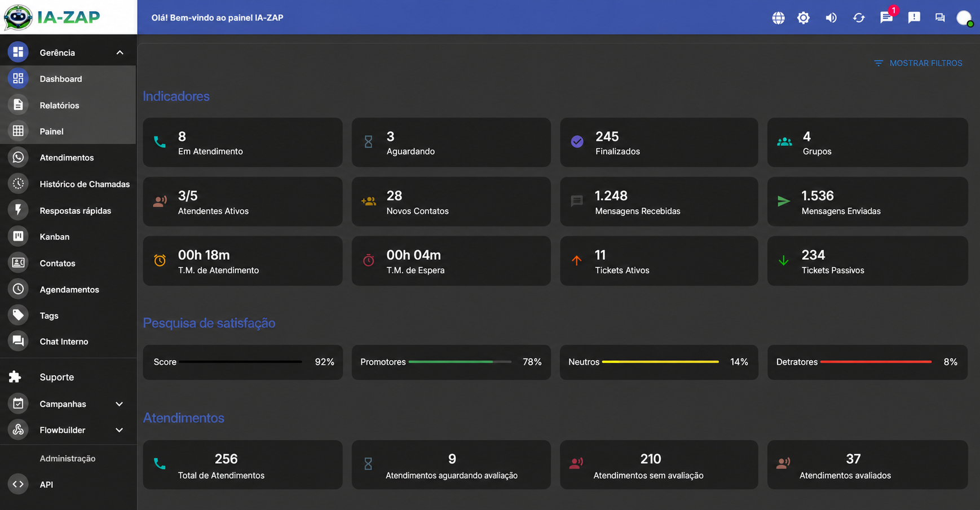Image resolution: width=980 pixels, height=510 pixels.
Task: Click the Mensagens Recebidas icon
Action: [576, 201]
